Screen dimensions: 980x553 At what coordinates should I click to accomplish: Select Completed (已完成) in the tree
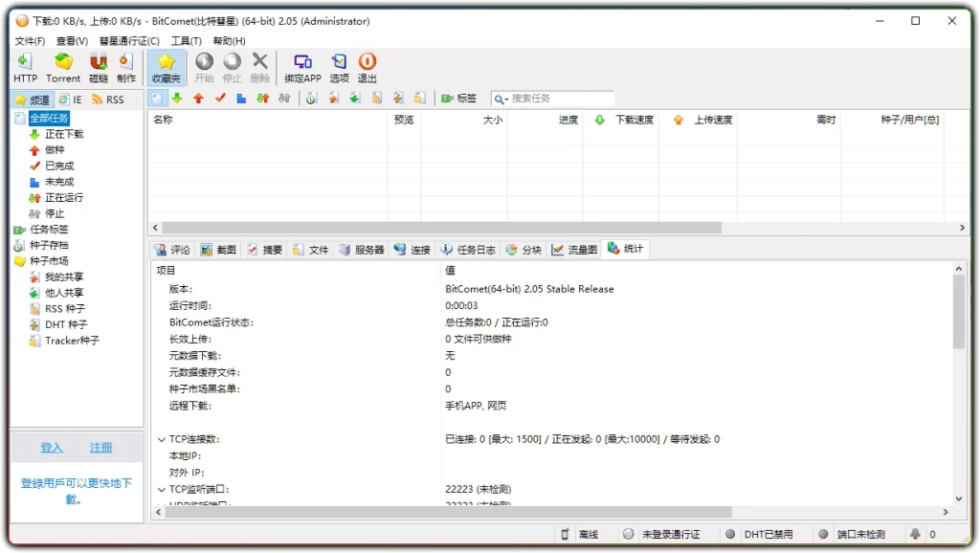(59, 166)
